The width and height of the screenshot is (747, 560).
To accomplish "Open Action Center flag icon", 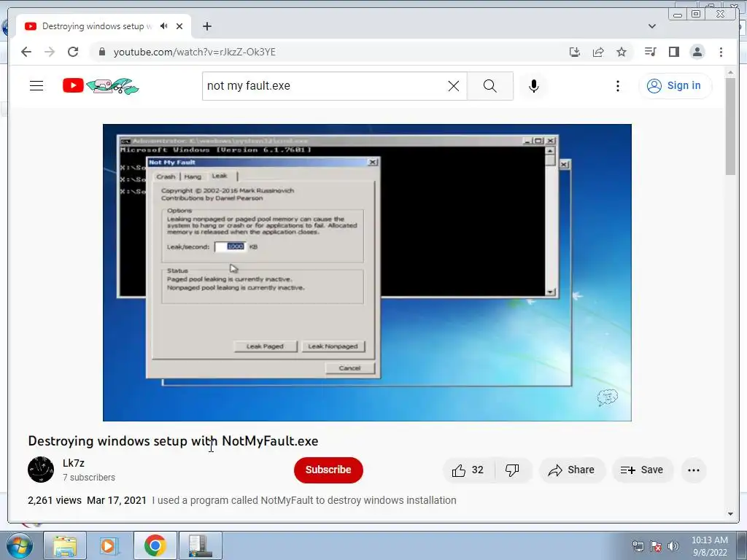I will [656, 546].
